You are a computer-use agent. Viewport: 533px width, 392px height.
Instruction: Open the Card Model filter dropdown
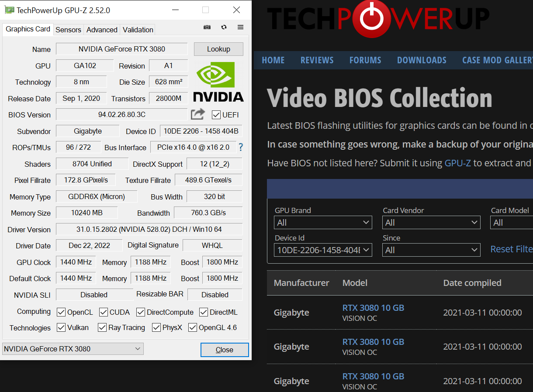[512, 223]
